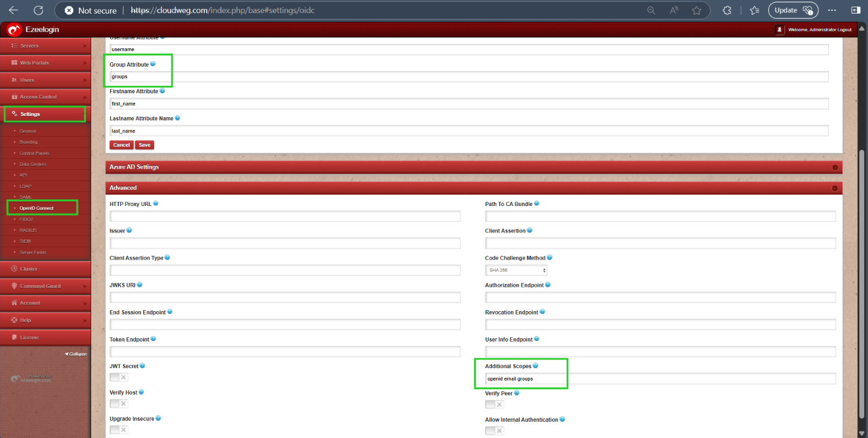
Task: Expand the Servers sidebar menu
Action: 46,46
